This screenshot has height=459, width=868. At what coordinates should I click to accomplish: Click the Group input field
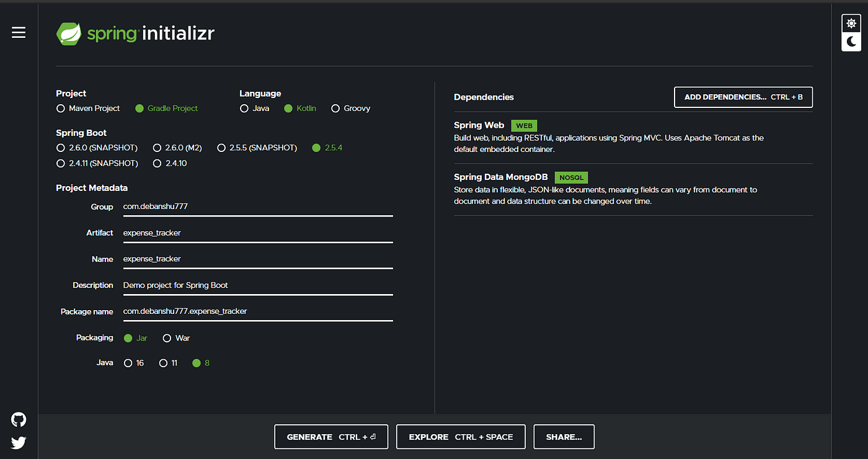tap(258, 207)
